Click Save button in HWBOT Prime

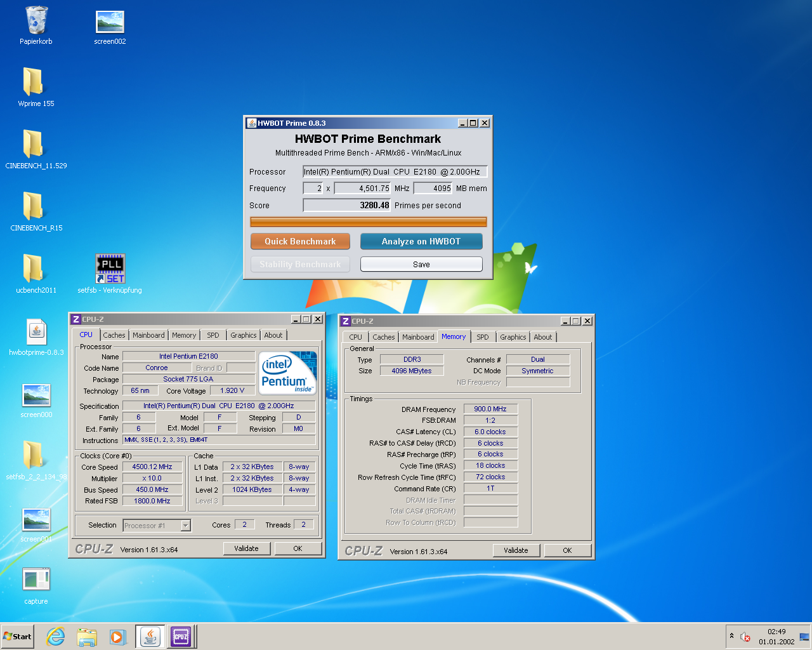(421, 264)
